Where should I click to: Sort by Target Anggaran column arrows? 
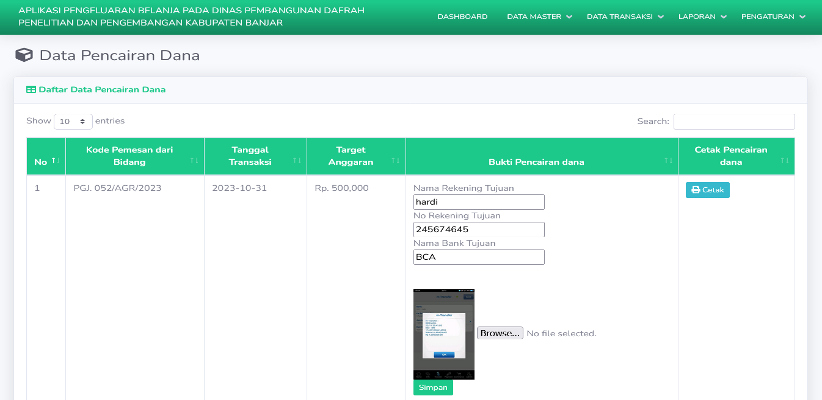pos(396,160)
